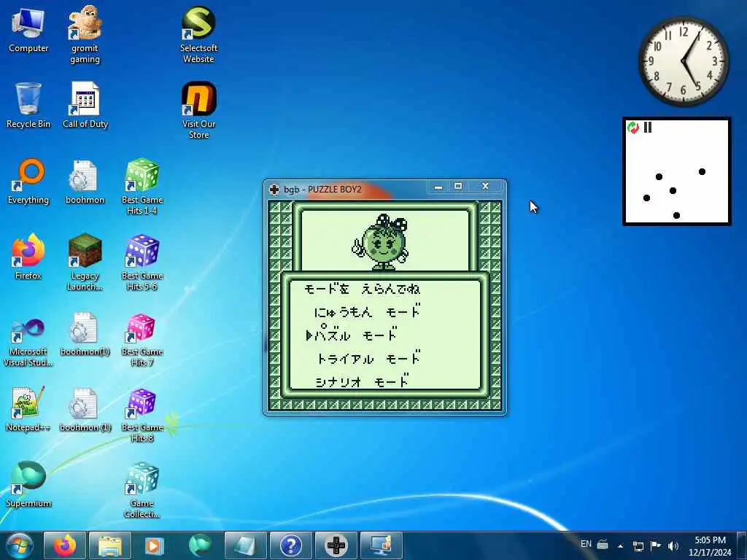Open the Windows Start menu

[x=20, y=545]
